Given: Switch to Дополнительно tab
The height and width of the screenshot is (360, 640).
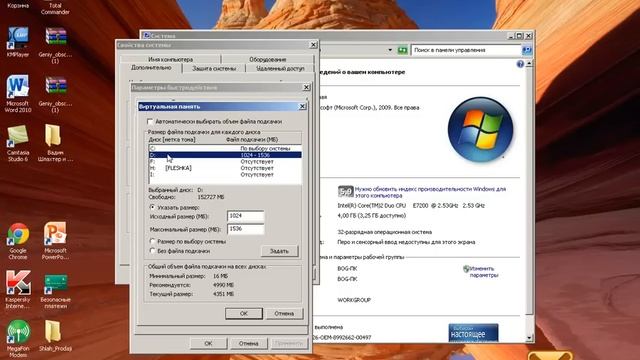Looking at the screenshot, I should pyautogui.click(x=151, y=68).
